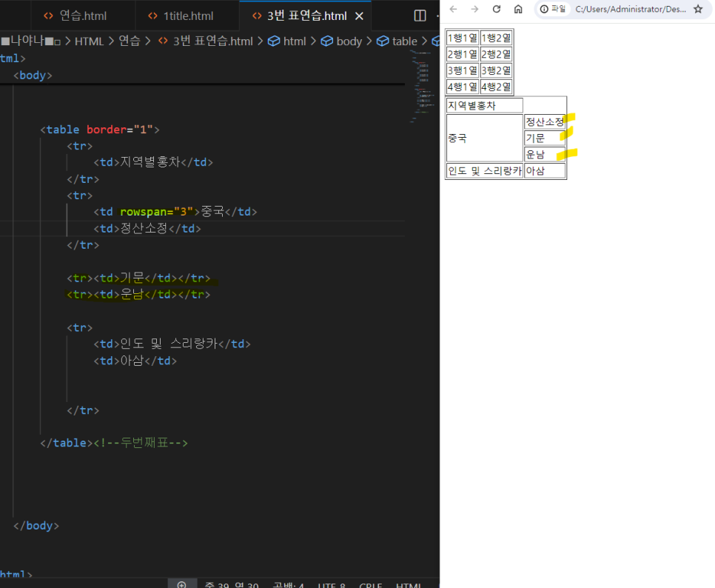
Task: Click the 3행2열 cell in the browser
Action: pyautogui.click(x=496, y=70)
